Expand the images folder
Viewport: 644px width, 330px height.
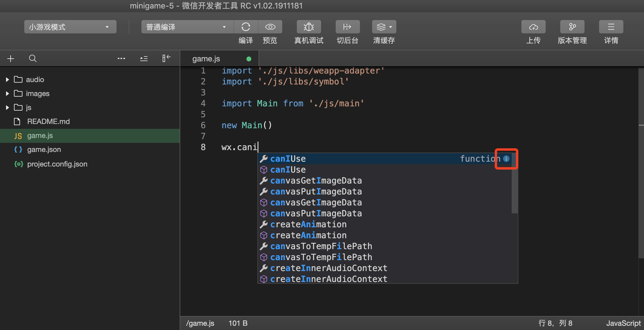[7, 94]
